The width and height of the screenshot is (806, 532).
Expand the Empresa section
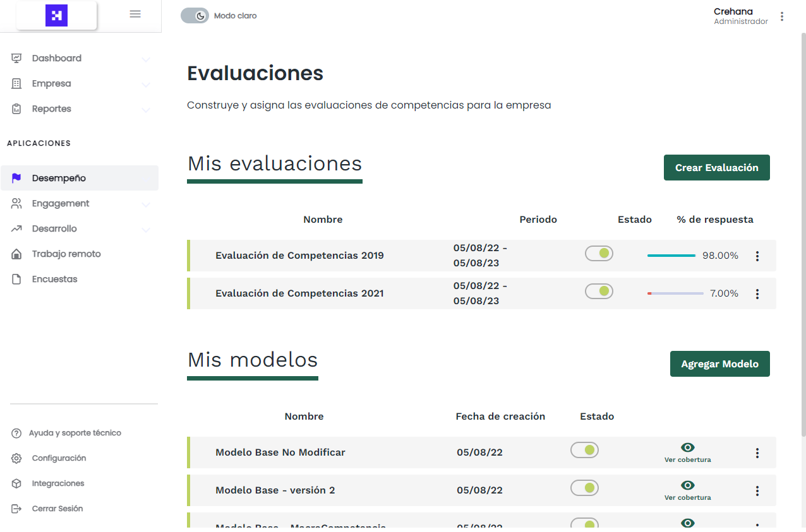click(146, 83)
